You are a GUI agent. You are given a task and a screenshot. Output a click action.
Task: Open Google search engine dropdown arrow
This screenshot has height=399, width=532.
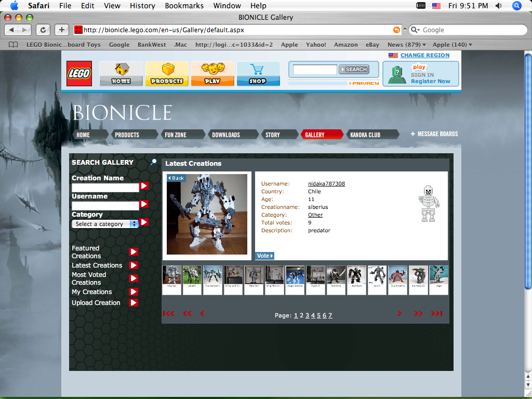click(x=415, y=30)
